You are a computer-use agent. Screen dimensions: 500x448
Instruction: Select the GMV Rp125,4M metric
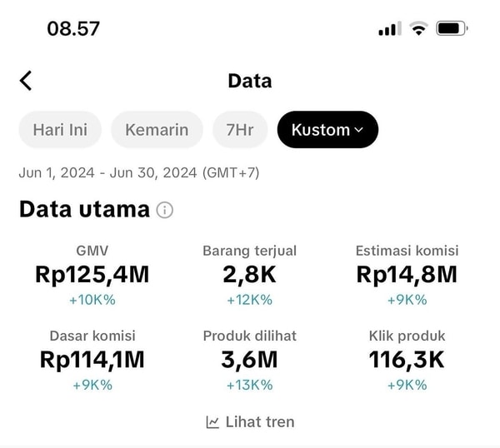click(92, 276)
